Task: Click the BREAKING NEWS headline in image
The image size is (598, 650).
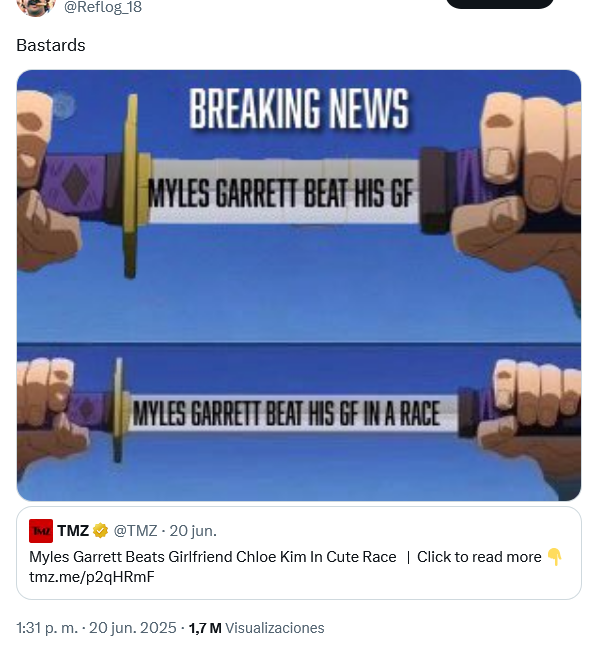Action: tap(299, 108)
